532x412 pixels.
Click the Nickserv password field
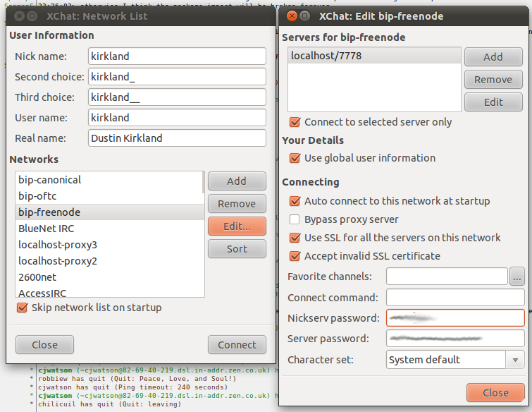[455, 318]
